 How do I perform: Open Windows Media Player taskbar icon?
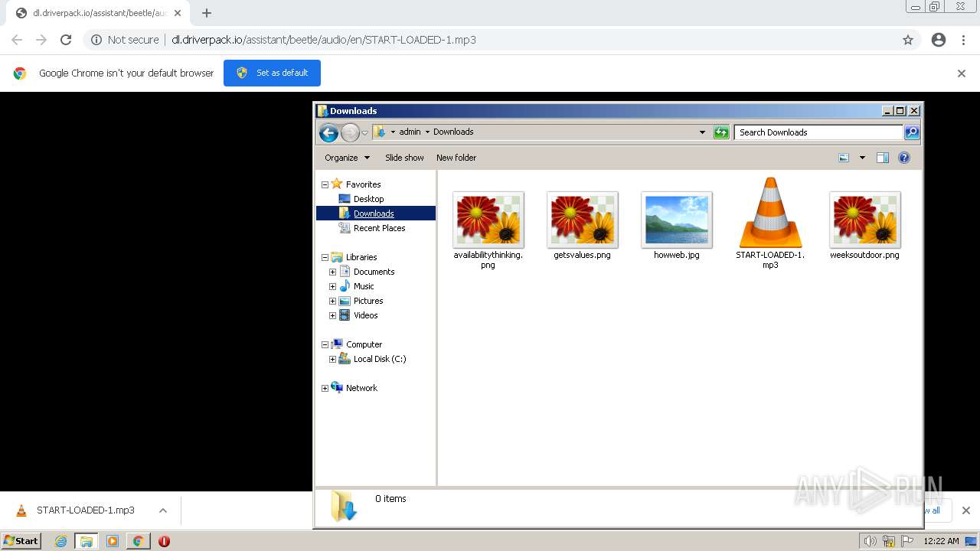[x=113, y=541]
